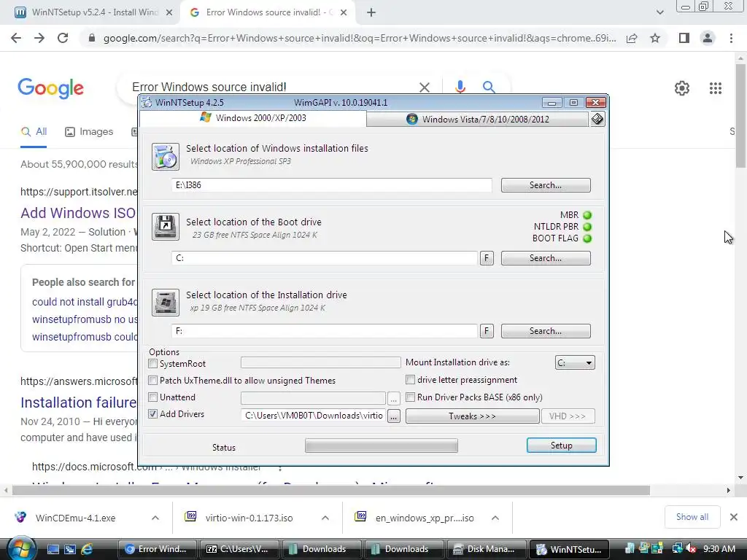Click the BOOT FLAG green status light

[x=587, y=238]
